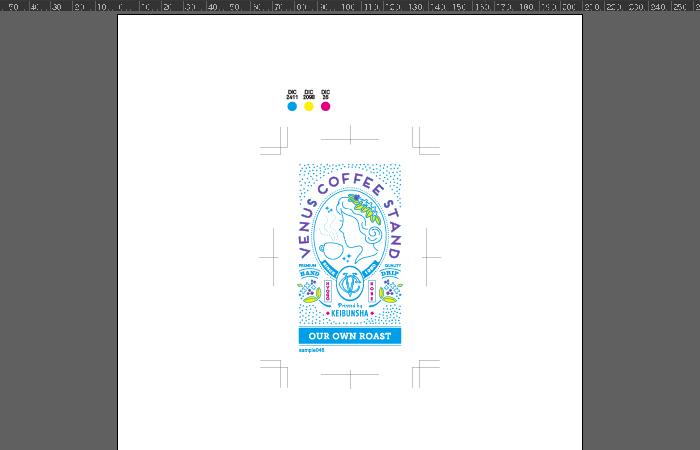Click the KEIBUNSHA text in the artwork
The height and width of the screenshot is (450, 700).
(x=350, y=313)
